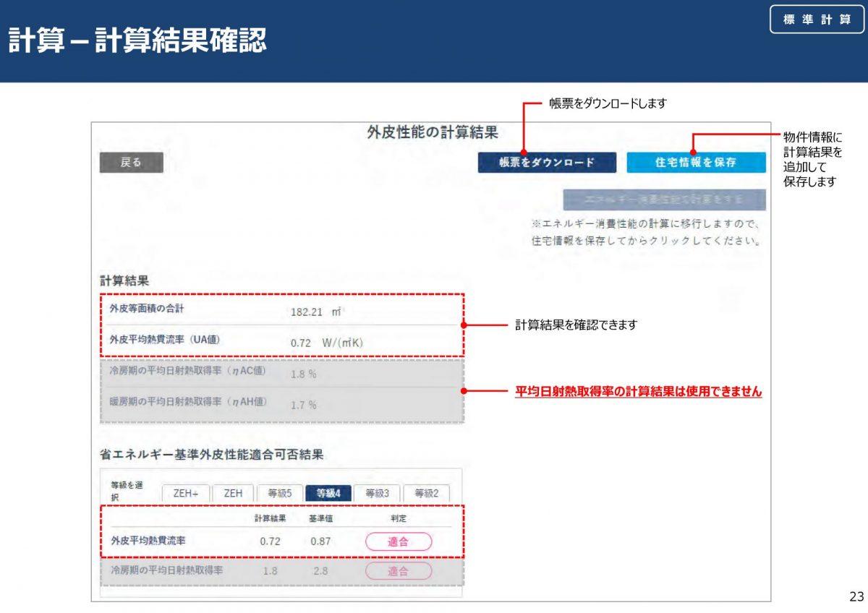
Task: Switch to the ZEH grade tab
Action: [233, 494]
